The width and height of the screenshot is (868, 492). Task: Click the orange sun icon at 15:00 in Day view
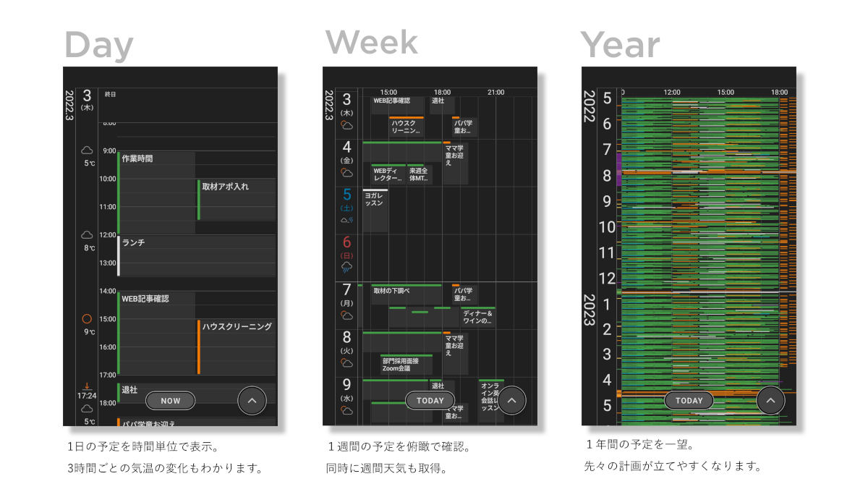(87, 319)
